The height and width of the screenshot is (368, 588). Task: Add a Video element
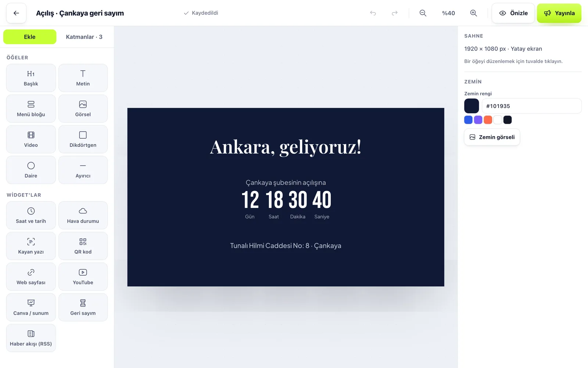click(31, 139)
